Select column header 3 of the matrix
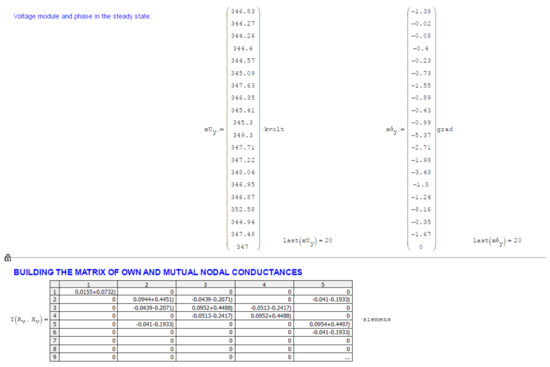The height and width of the screenshot is (367, 550). click(206, 284)
